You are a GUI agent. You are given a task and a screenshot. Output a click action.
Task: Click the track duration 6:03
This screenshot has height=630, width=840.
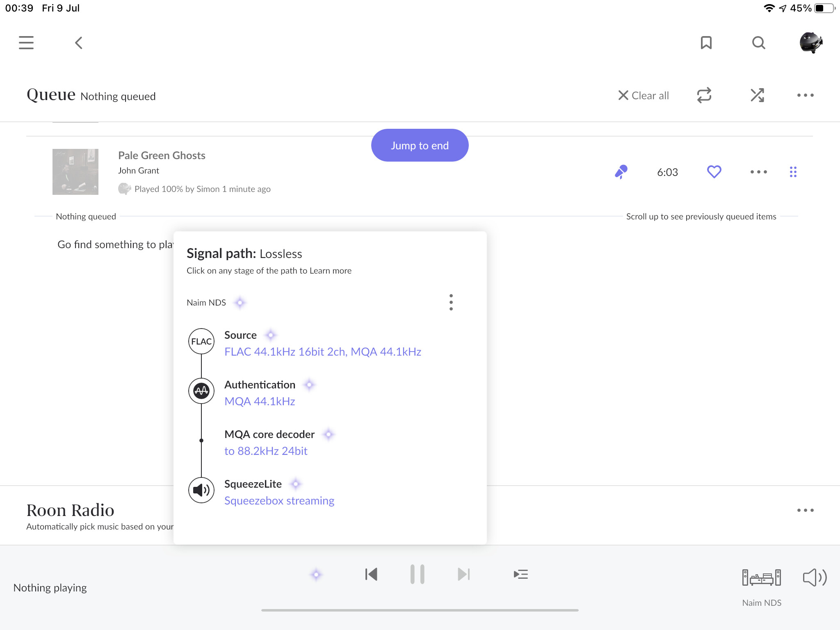pyautogui.click(x=667, y=172)
